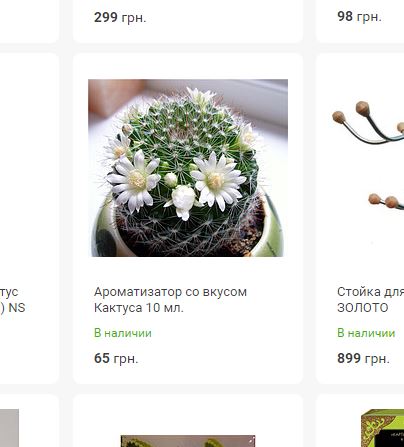Open the gray thumbnail in the bottom-left card
This screenshot has height=447, width=404.
[x=9, y=428]
